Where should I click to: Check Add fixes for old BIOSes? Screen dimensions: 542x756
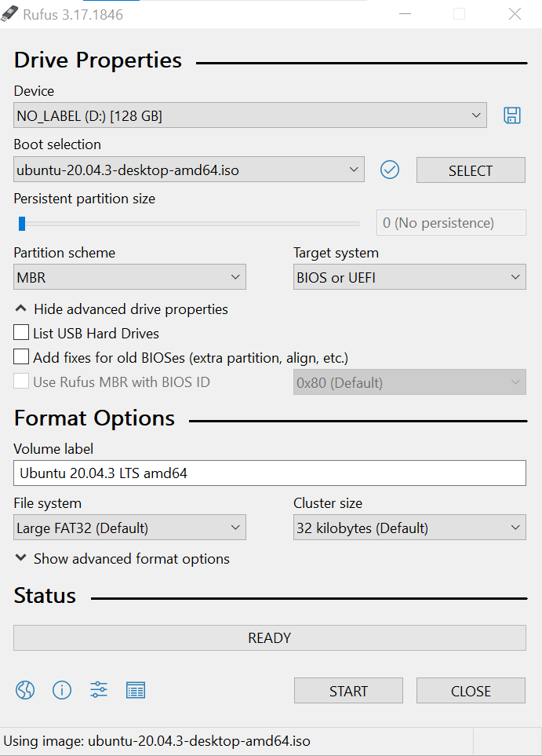(21, 356)
